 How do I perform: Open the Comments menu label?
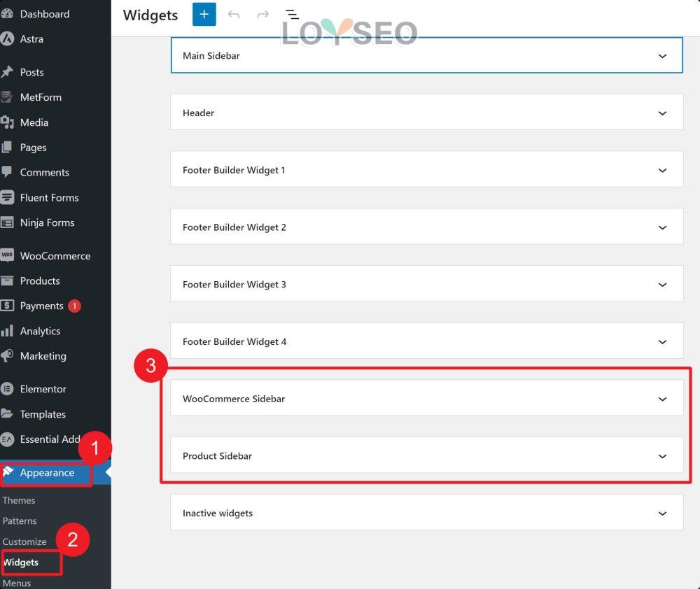(45, 172)
